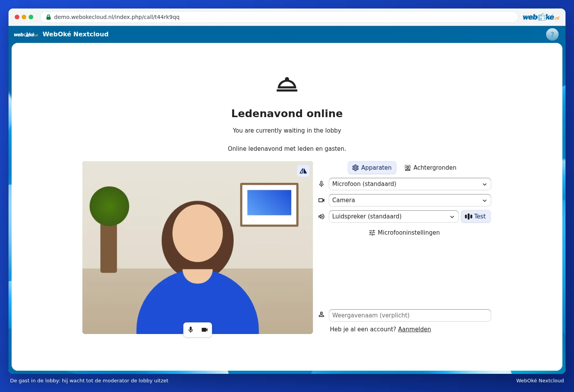Click the browser address lock icon
The height and width of the screenshot is (392, 574).
[49, 17]
